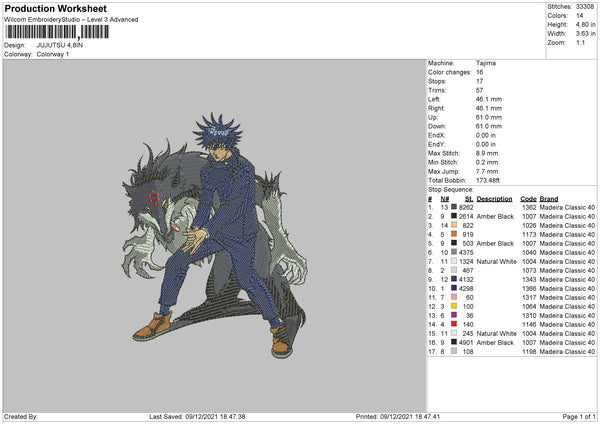Click the Machine value 'Tajima'

(x=486, y=63)
